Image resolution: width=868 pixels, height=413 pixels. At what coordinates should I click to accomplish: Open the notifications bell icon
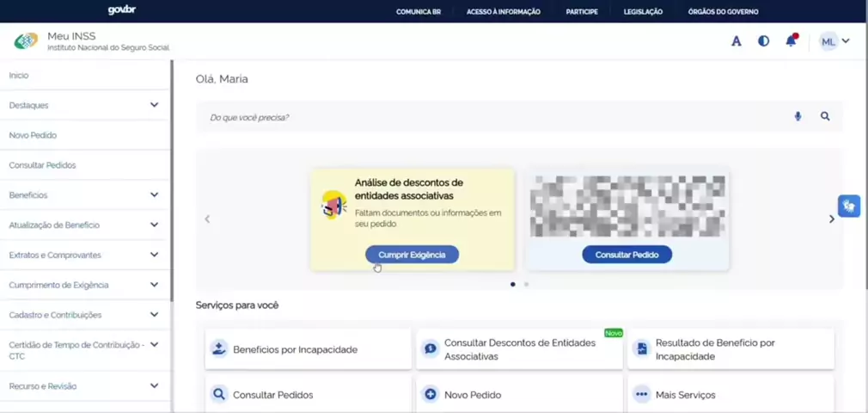(791, 40)
